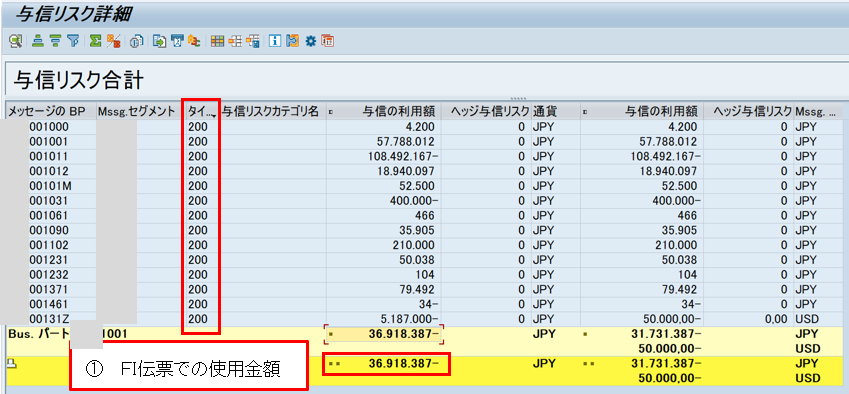Click the send-by-mail icon in the toolbar
Viewport: 849px width, 394px height.
tap(177, 41)
